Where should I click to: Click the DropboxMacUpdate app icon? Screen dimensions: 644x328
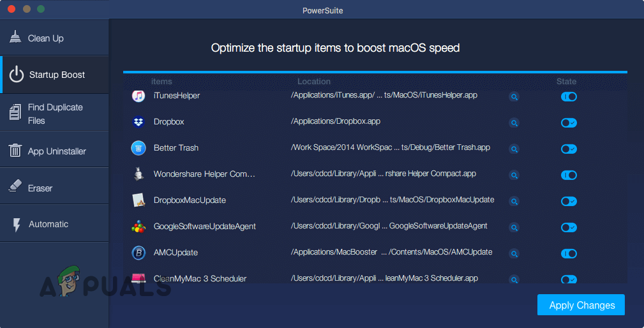[139, 200]
